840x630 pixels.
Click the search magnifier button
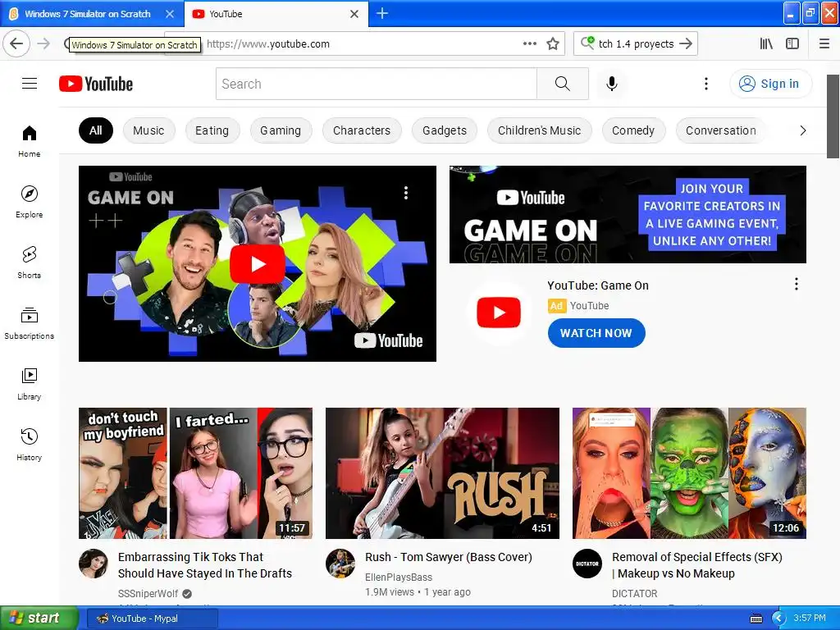(563, 84)
